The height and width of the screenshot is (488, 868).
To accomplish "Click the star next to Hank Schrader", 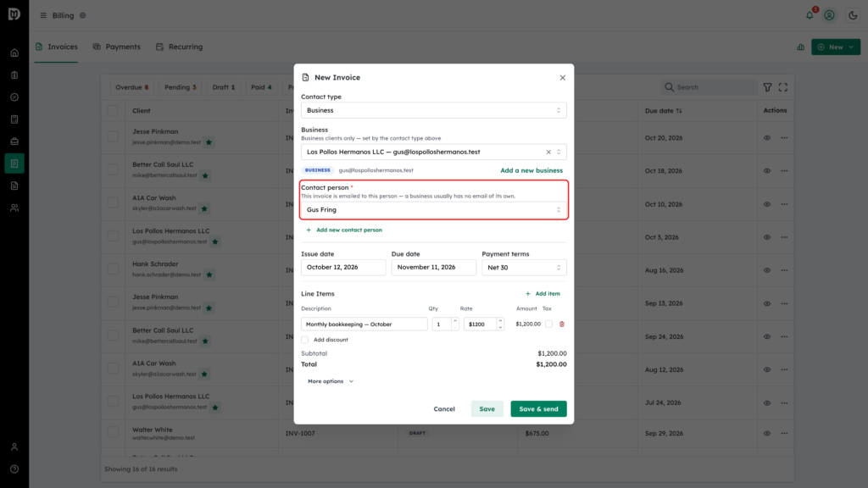I will pyautogui.click(x=209, y=275).
